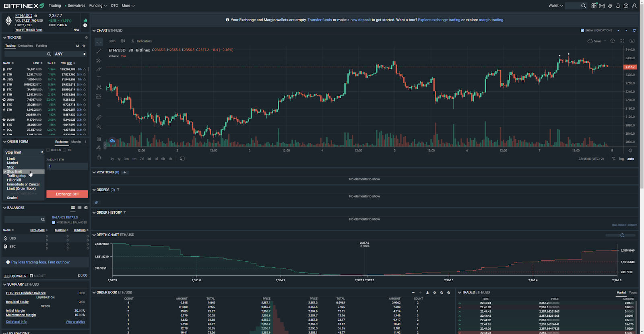Click the Exchange Sell button
The height and width of the screenshot is (334, 644).
coord(67,194)
